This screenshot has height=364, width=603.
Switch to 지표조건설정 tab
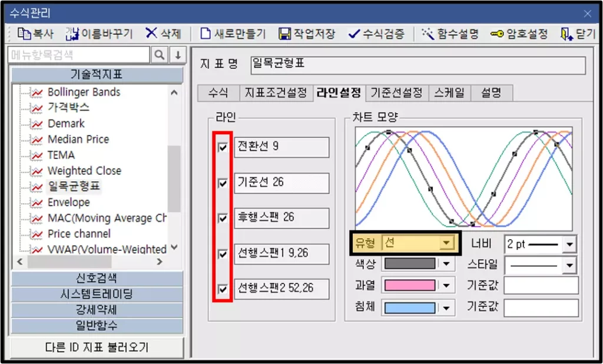click(276, 93)
